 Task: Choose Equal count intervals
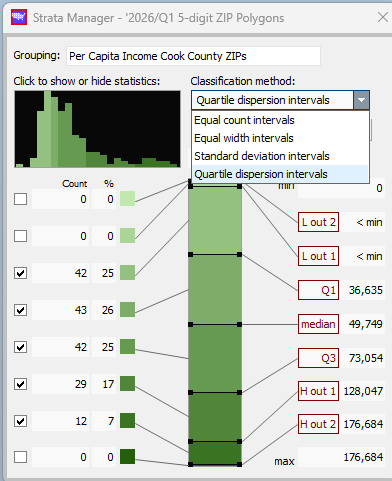coord(244,120)
